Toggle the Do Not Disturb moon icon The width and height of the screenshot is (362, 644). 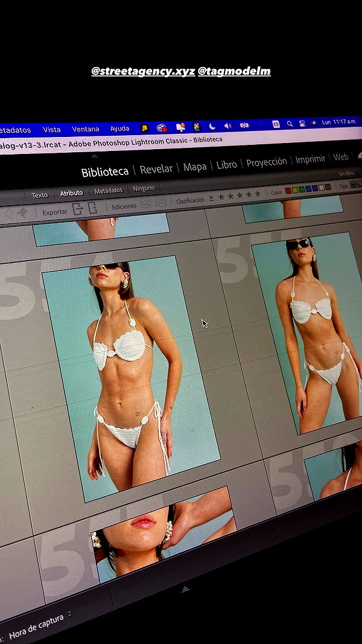pyautogui.click(x=212, y=126)
